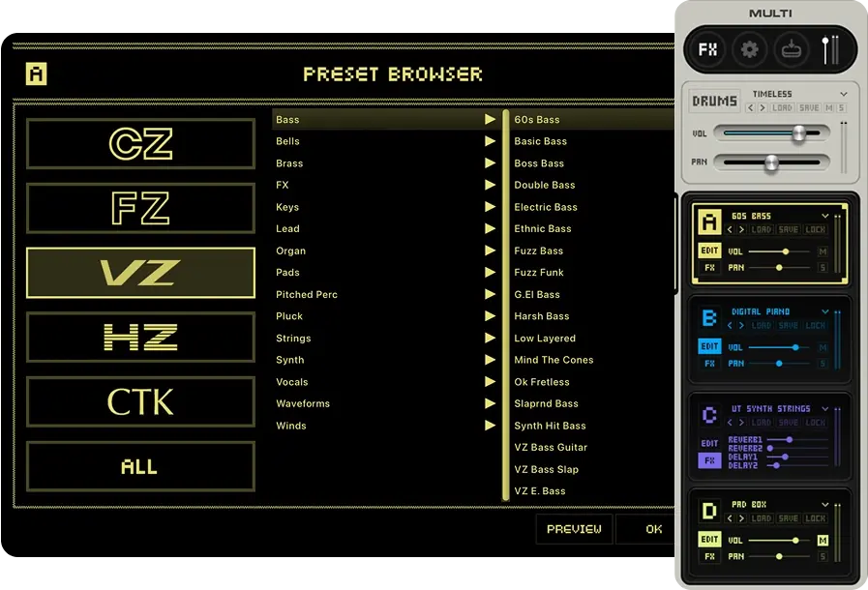Select the CZ synth logo
Image resolution: width=868 pixels, height=590 pixels.
pos(140,144)
